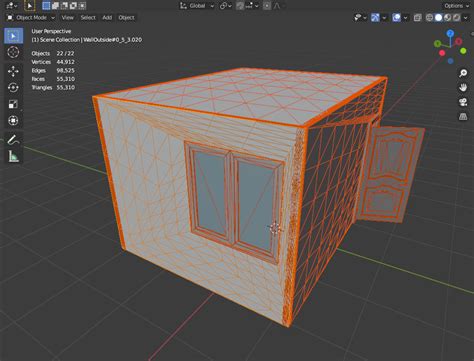Open the Object Mode dropdown

pyautogui.click(x=31, y=17)
